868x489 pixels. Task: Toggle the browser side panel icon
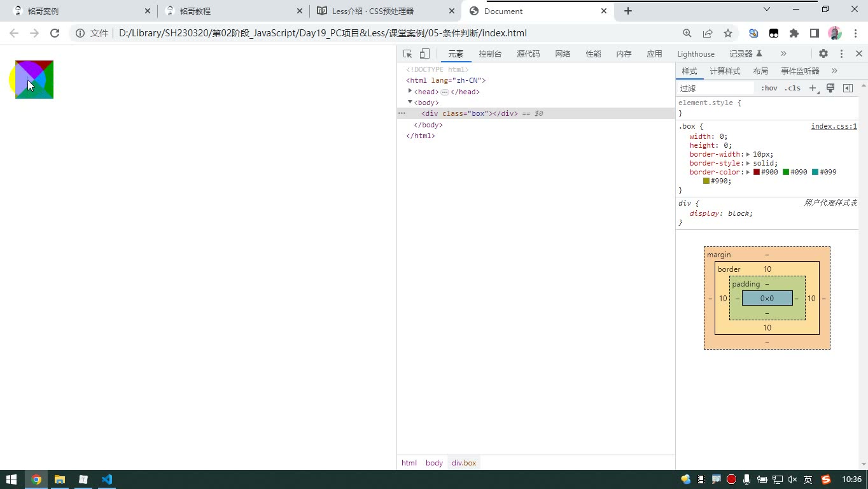(x=815, y=33)
